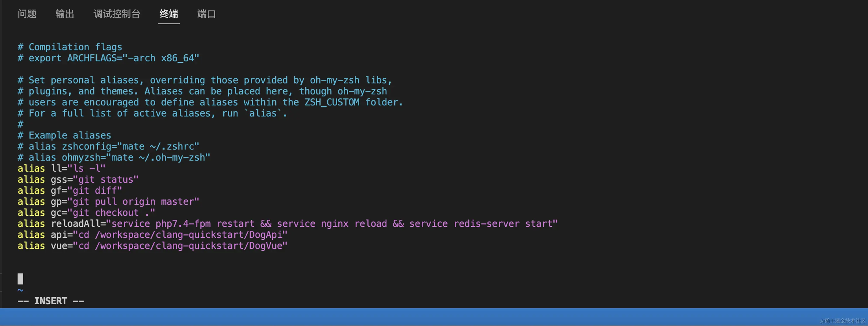Click the alias gf git diff line

[x=69, y=190]
